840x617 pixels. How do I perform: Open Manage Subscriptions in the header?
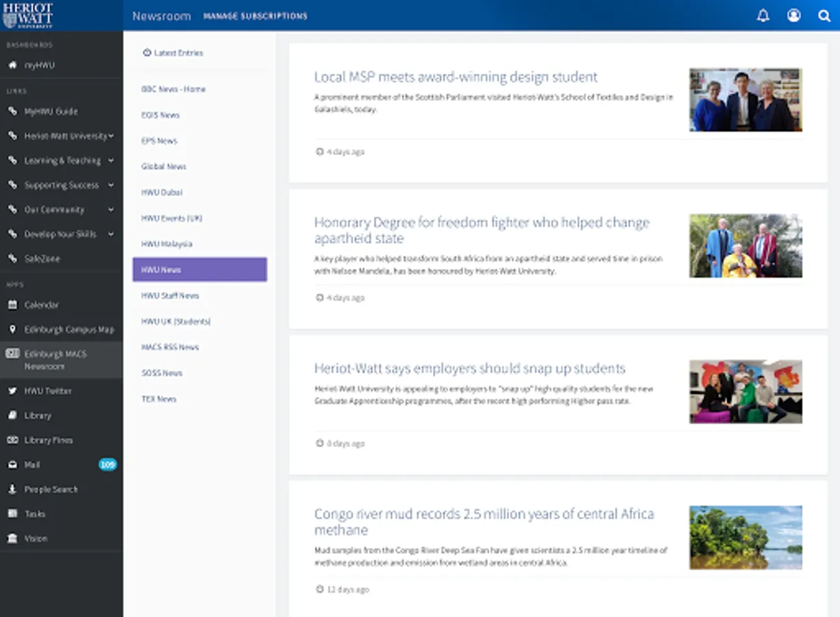coord(256,16)
